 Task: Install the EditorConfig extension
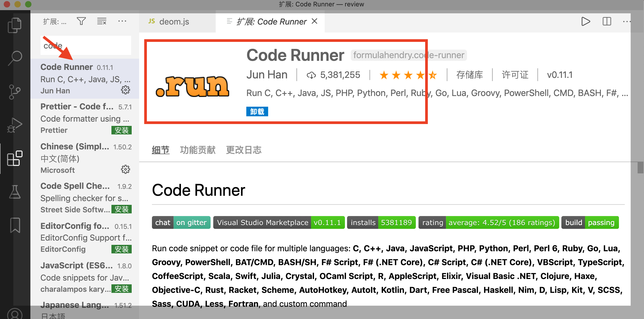coord(122,249)
